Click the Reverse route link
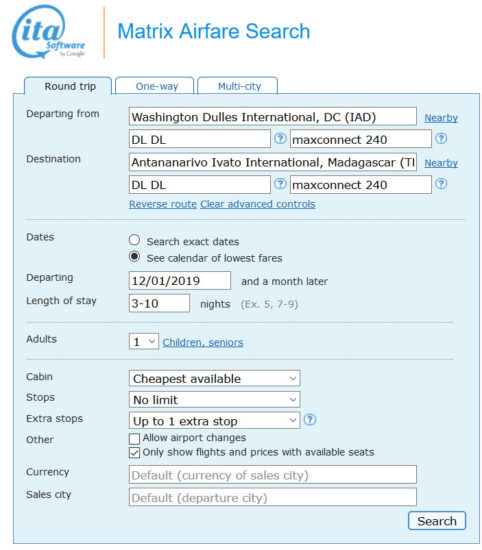The height and width of the screenshot is (550, 482). click(x=163, y=204)
